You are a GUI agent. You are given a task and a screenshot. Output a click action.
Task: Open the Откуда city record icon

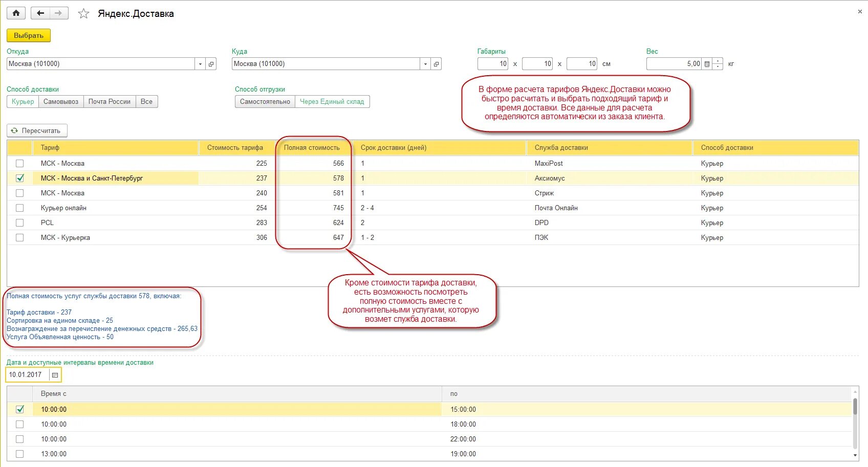211,64
